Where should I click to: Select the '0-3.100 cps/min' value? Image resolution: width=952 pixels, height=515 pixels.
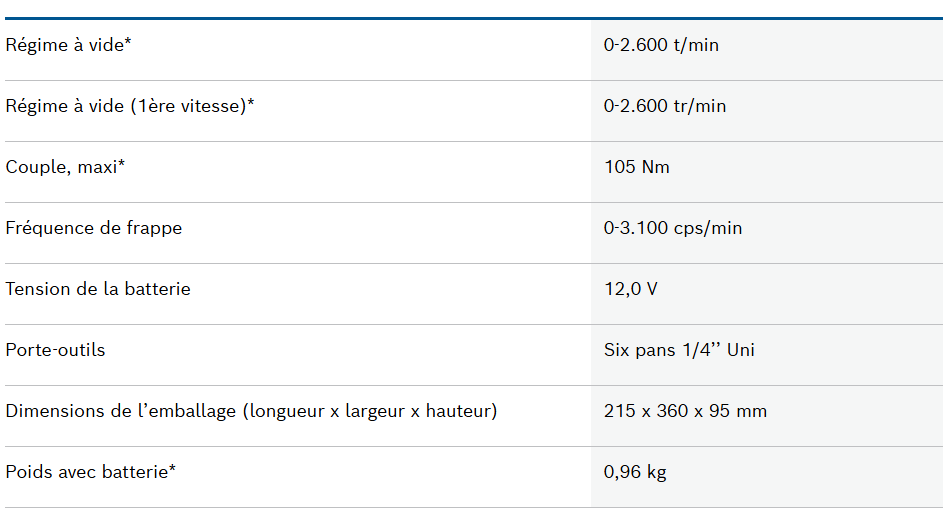tap(673, 228)
